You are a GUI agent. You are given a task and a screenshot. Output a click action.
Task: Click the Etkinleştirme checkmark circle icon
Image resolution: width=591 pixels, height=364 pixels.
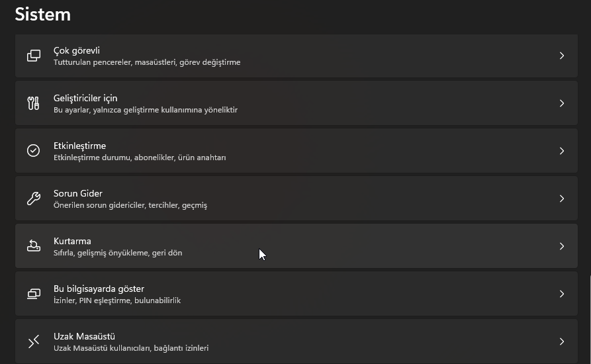34,151
